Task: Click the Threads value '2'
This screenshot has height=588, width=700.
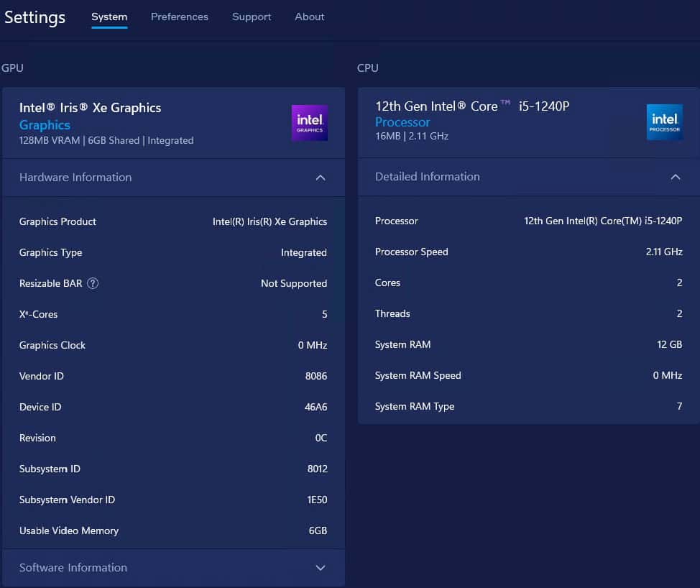Action: (x=679, y=313)
